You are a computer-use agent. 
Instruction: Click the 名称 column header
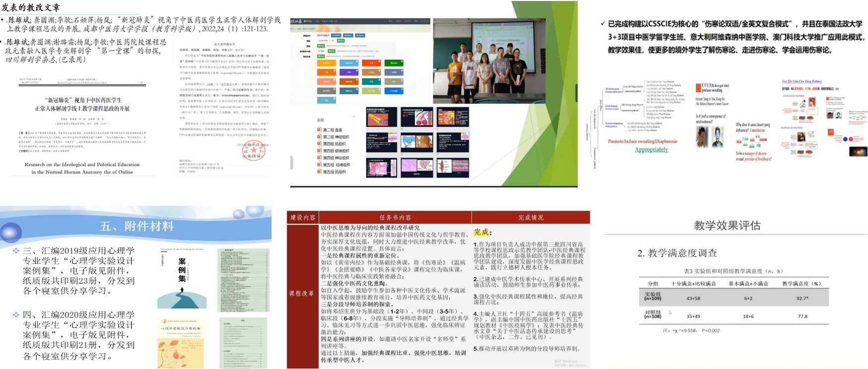(x=321, y=120)
